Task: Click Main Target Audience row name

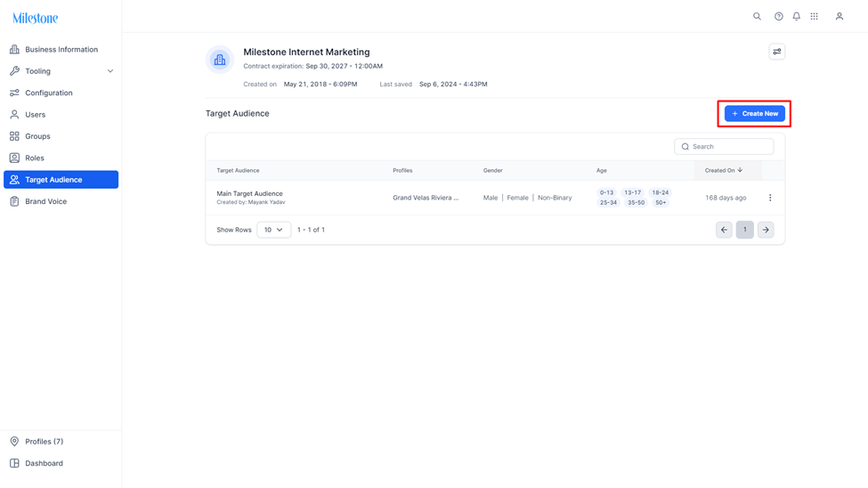Action: tap(249, 193)
